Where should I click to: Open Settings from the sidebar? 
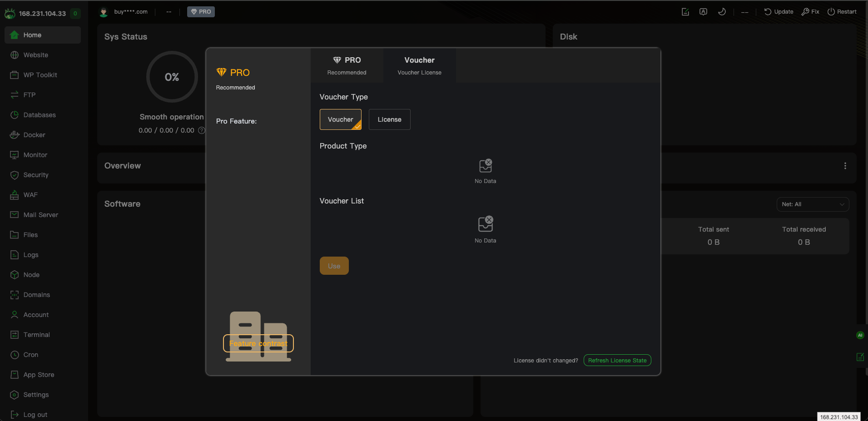(43, 395)
